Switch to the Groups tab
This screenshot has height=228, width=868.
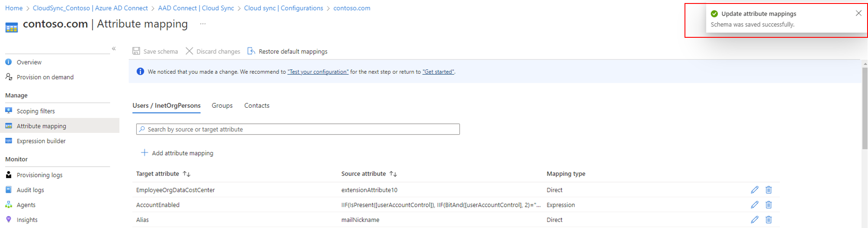(x=222, y=106)
